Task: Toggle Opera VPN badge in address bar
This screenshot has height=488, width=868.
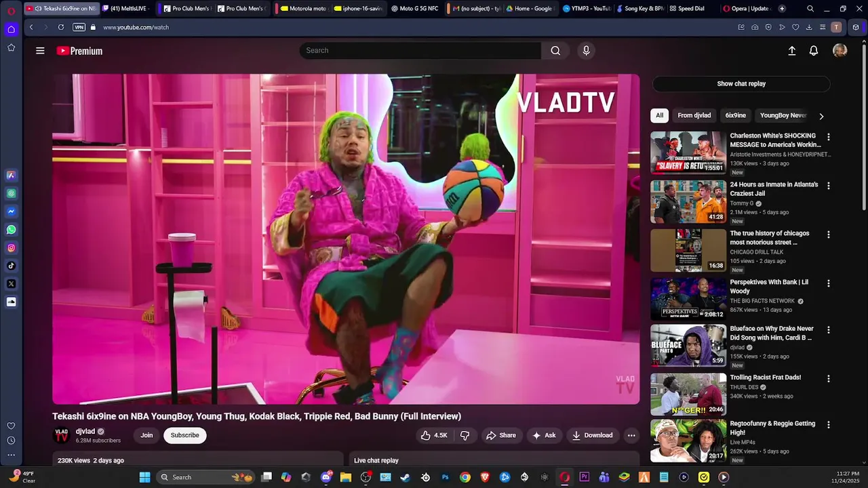Action: point(79,27)
